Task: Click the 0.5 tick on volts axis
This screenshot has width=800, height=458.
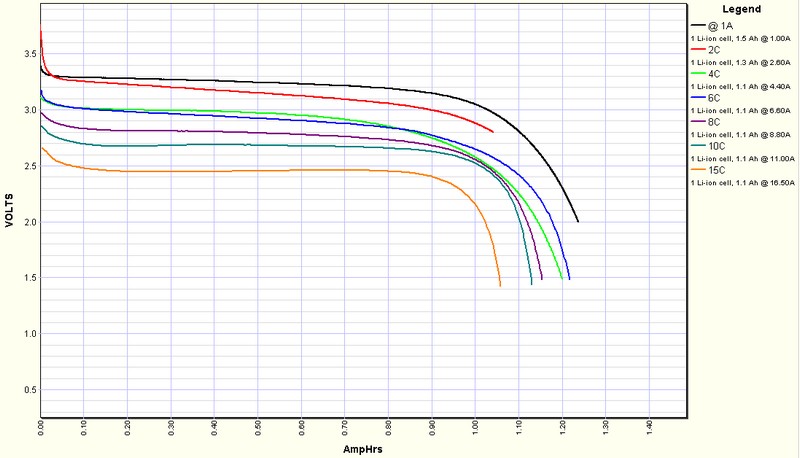Action: tap(26, 389)
